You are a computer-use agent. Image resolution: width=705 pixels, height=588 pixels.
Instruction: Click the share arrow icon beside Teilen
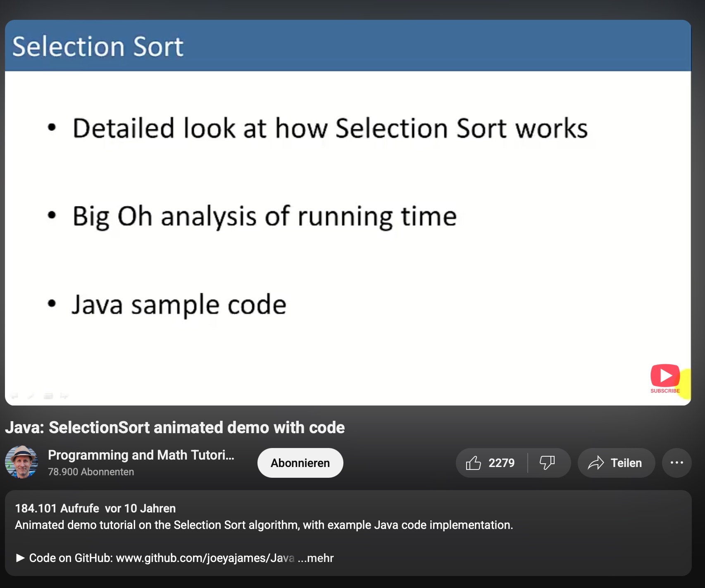pos(596,463)
